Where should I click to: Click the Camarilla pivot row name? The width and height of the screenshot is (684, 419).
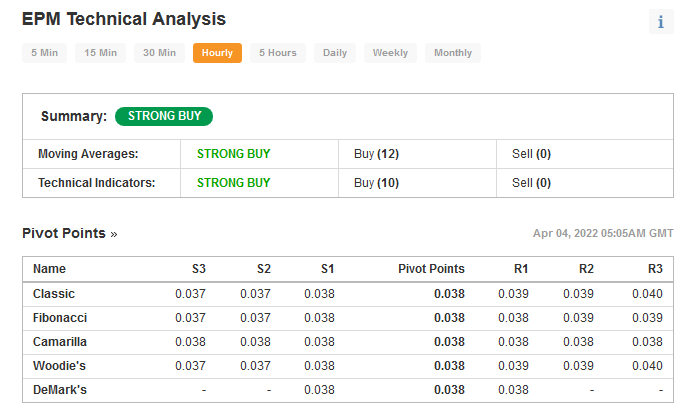pyautogui.click(x=60, y=342)
